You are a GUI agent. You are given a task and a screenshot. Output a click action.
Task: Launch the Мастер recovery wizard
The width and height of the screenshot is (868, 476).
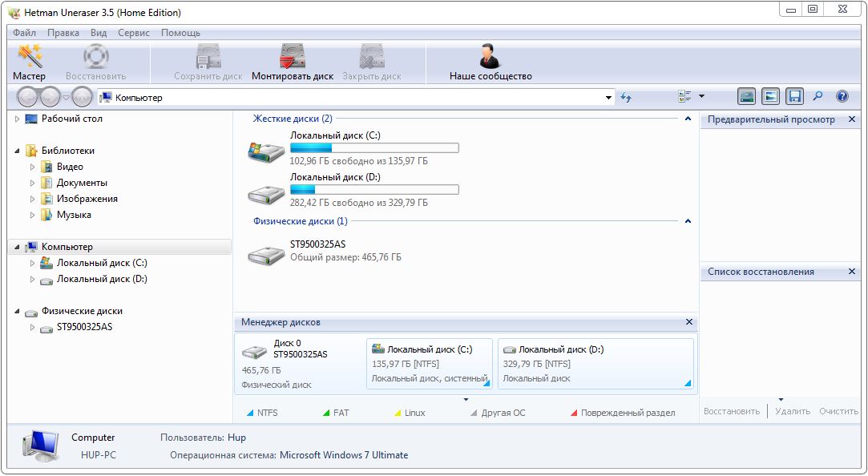pyautogui.click(x=29, y=63)
